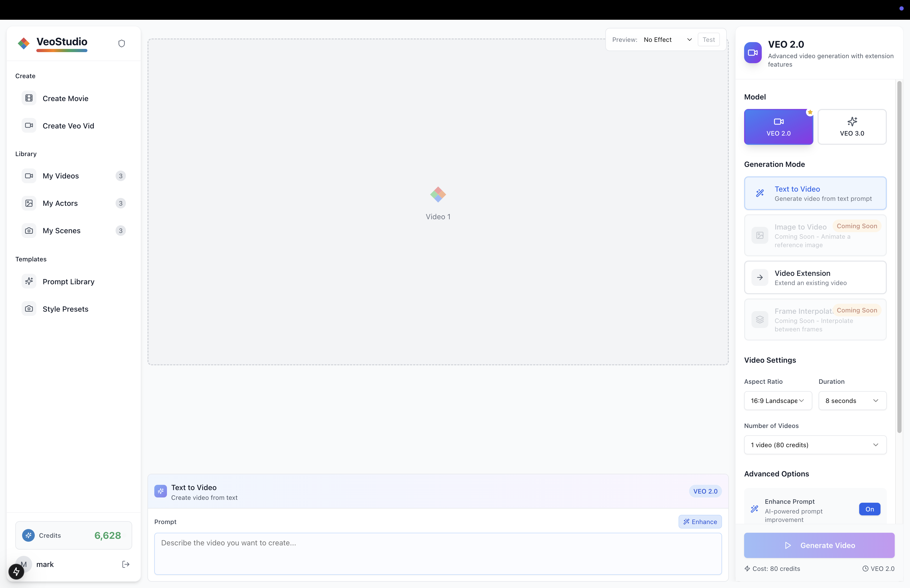Screen dimensions: 910x588
Task: Select the Frame Interpolation mode card
Action: point(815,320)
